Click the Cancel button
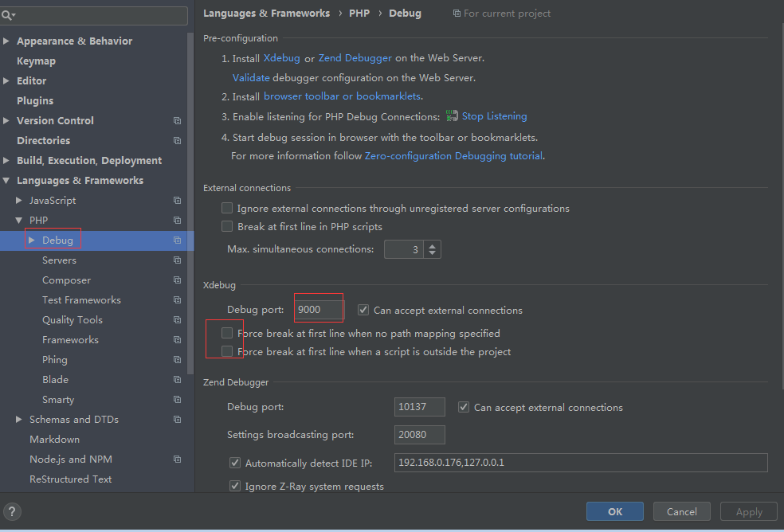 pyautogui.click(x=681, y=511)
